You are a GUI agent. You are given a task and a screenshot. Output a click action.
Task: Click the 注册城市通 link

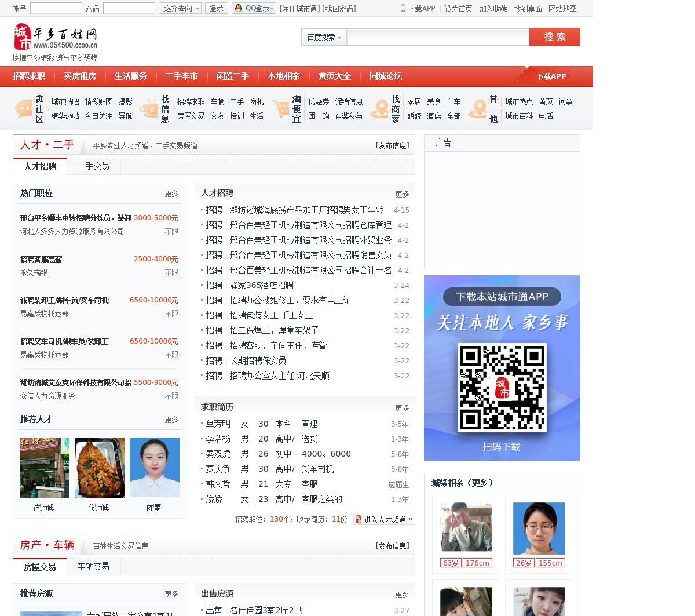point(299,9)
